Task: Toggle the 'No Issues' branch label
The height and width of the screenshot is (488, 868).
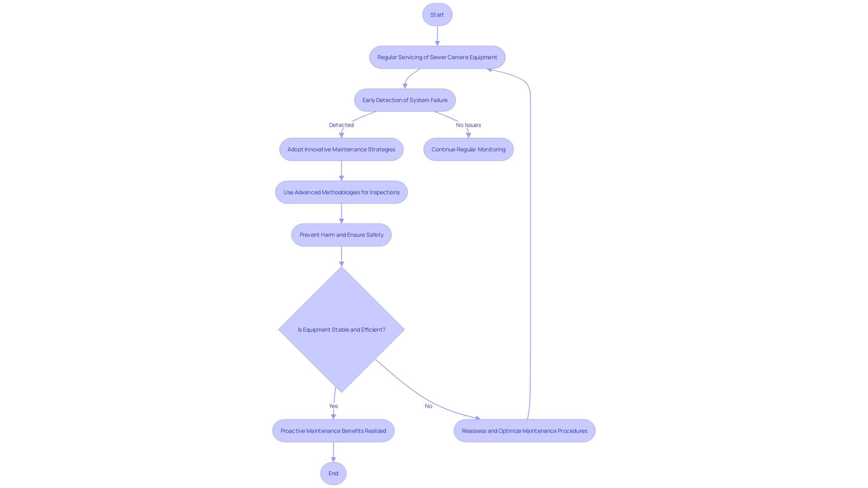Action: pyautogui.click(x=468, y=125)
